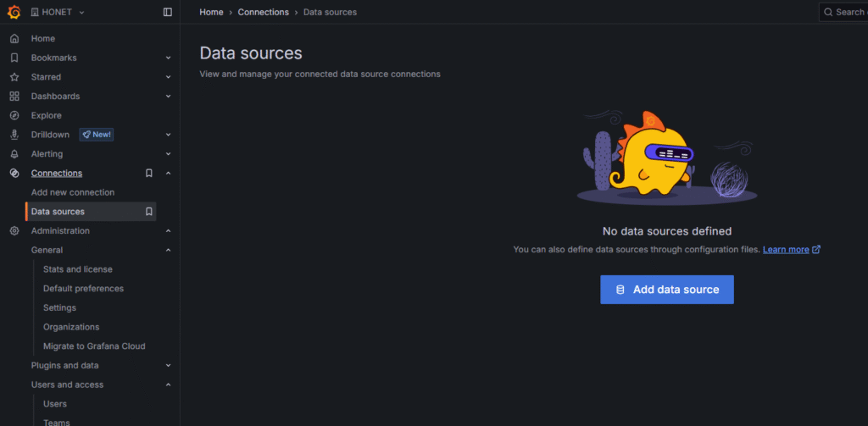
Task: Click the Dashboards grid icon
Action: pos(14,97)
